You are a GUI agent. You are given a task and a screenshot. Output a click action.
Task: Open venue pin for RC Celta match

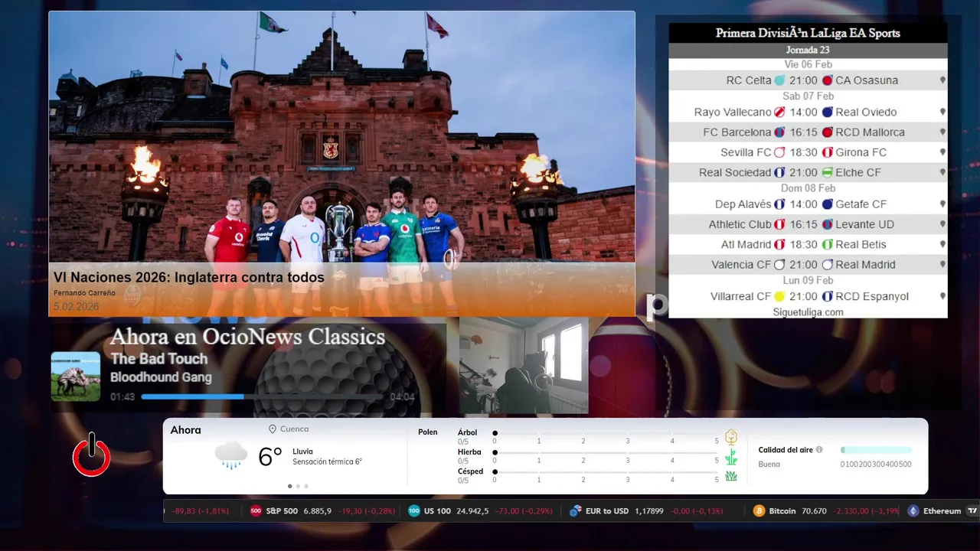click(942, 80)
